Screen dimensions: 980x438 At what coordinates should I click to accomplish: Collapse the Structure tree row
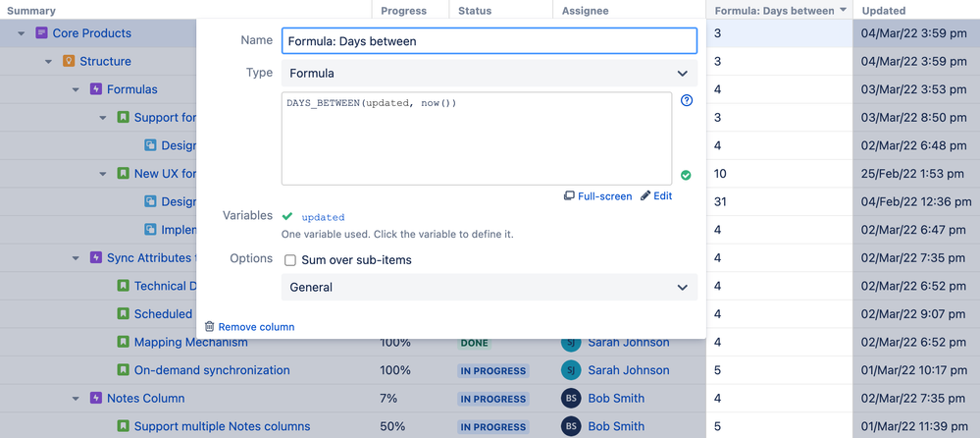click(x=49, y=62)
